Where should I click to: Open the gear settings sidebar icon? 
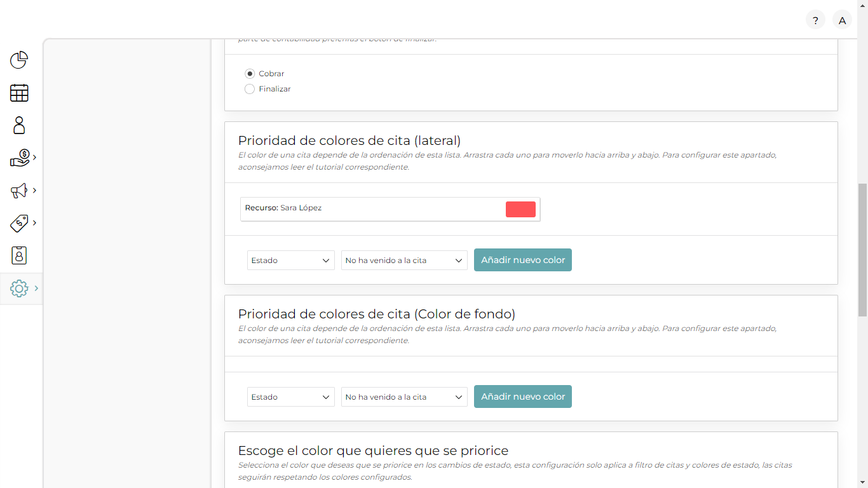19,288
